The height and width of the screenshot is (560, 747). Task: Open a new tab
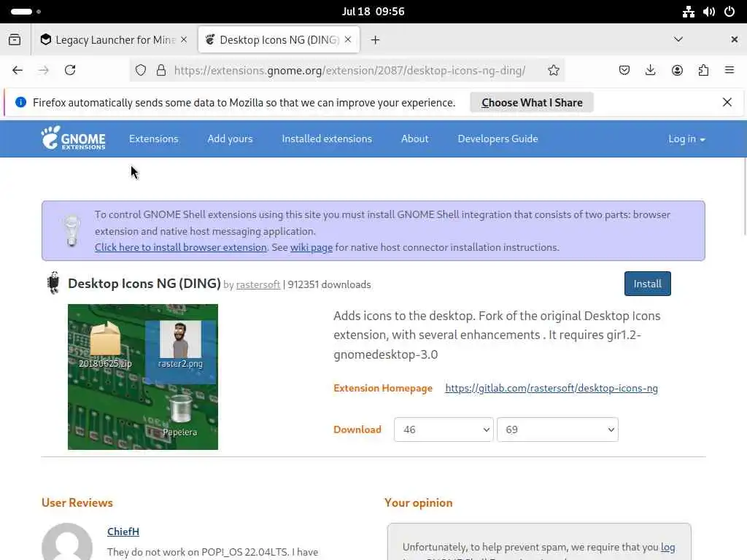coord(376,39)
